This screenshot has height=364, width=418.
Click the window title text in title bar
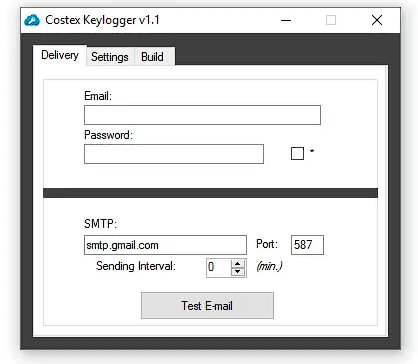point(102,20)
